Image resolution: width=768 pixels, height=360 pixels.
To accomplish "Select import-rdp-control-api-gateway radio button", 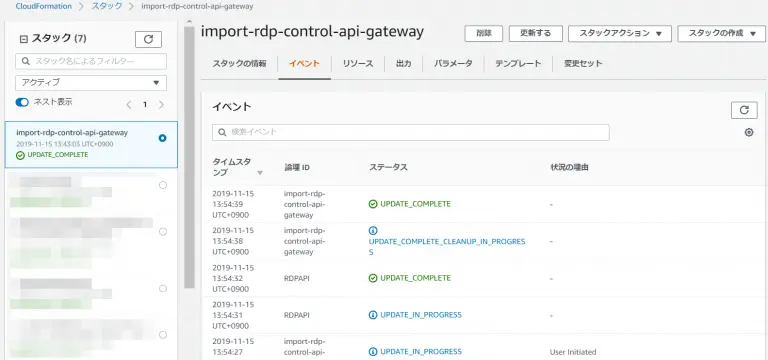I will [x=163, y=138].
